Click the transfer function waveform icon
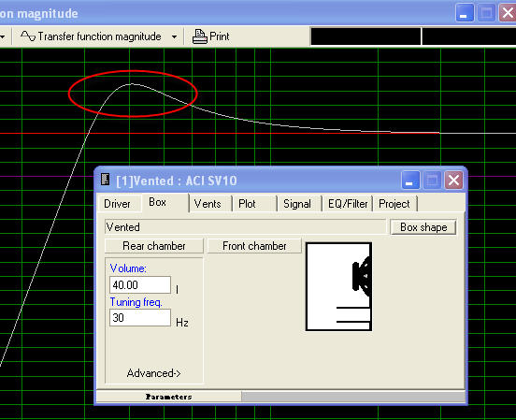The height and width of the screenshot is (420, 516). click(x=28, y=36)
